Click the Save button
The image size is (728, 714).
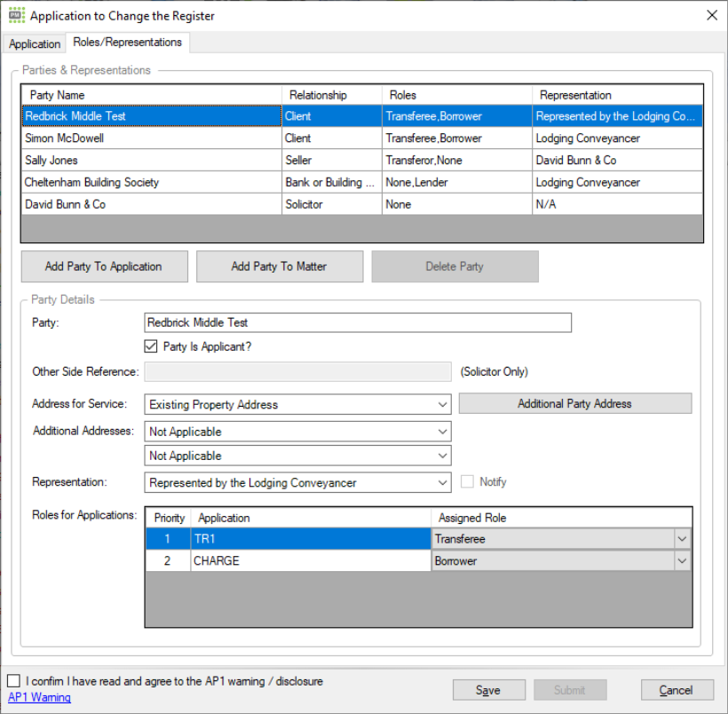tap(488, 689)
